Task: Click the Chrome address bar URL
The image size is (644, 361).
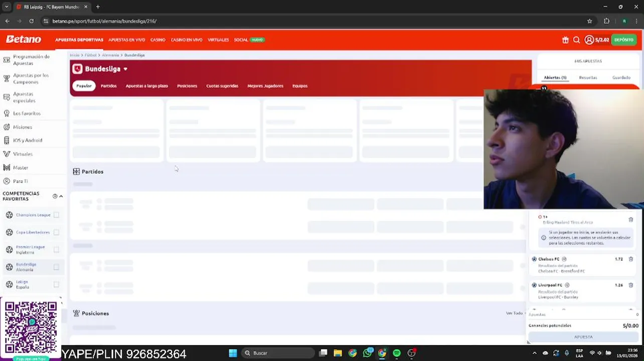Action: (x=104, y=21)
